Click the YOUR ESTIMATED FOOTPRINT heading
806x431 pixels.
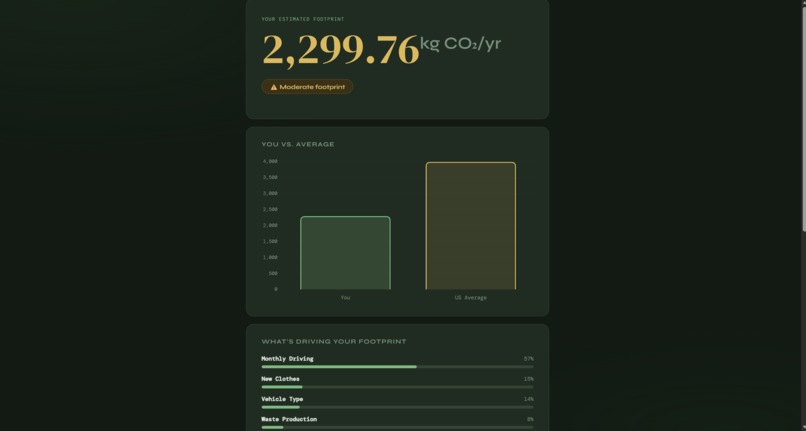pos(303,19)
